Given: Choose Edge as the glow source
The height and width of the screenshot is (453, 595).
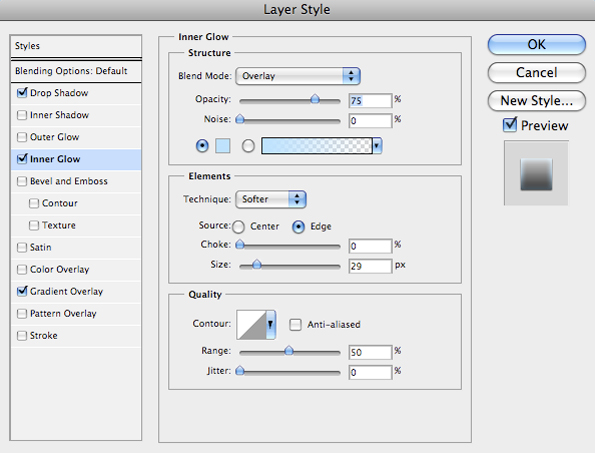Looking at the screenshot, I should point(298,227).
